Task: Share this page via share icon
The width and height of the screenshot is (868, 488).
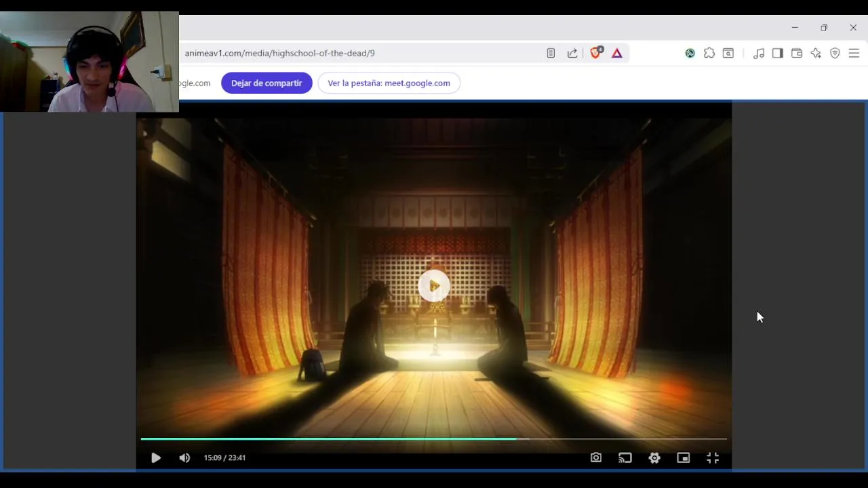Action: point(572,53)
